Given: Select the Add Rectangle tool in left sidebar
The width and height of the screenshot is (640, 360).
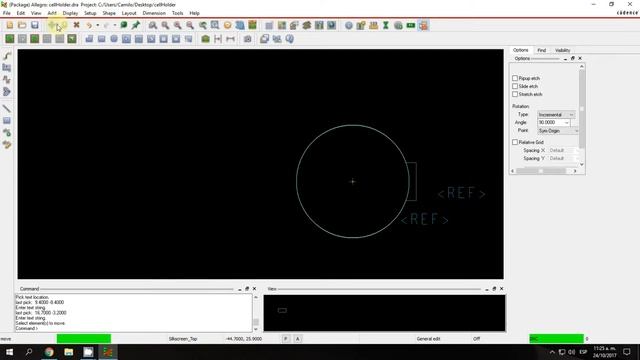Looking at the screenshot, I should pyautogui.click(x=7, y=120).
